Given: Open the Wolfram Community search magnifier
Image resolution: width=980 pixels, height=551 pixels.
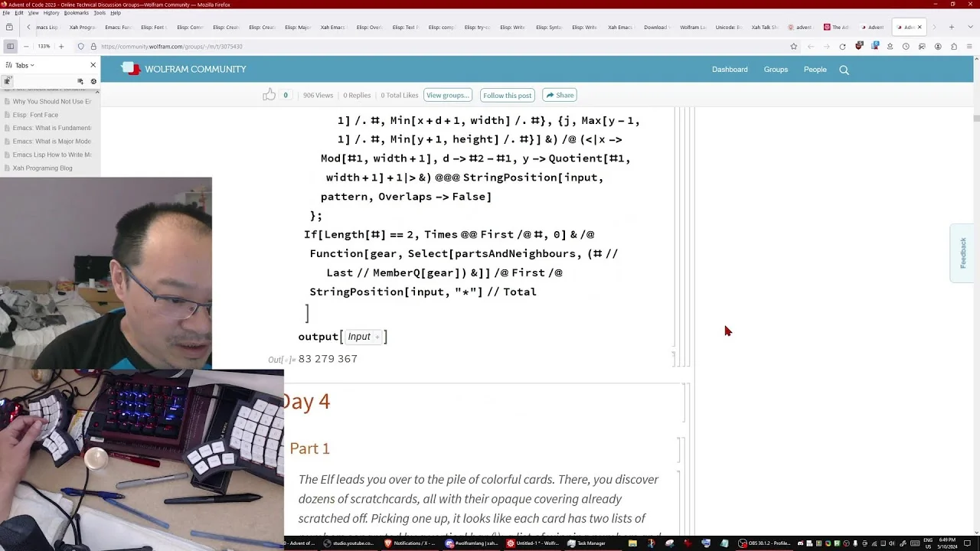Looking at the screenshot, I should pyautogui.click(x=844, y=70).
